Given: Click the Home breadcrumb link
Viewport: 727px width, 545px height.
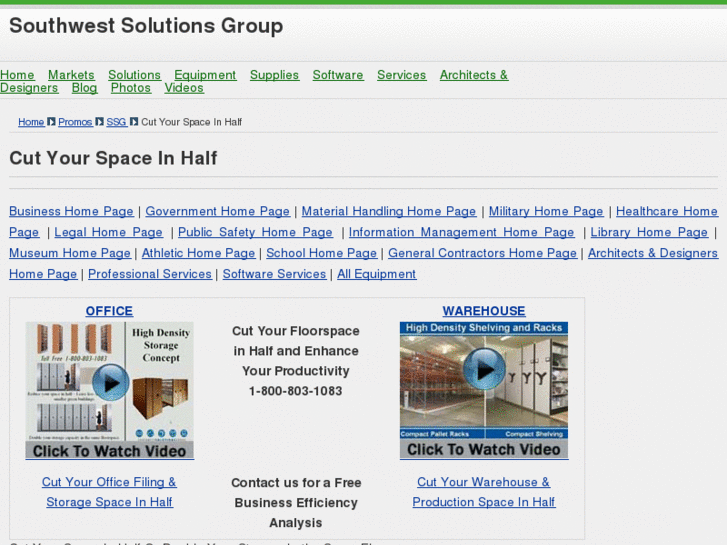Looking at the screenshot, I should coord(31,122).
